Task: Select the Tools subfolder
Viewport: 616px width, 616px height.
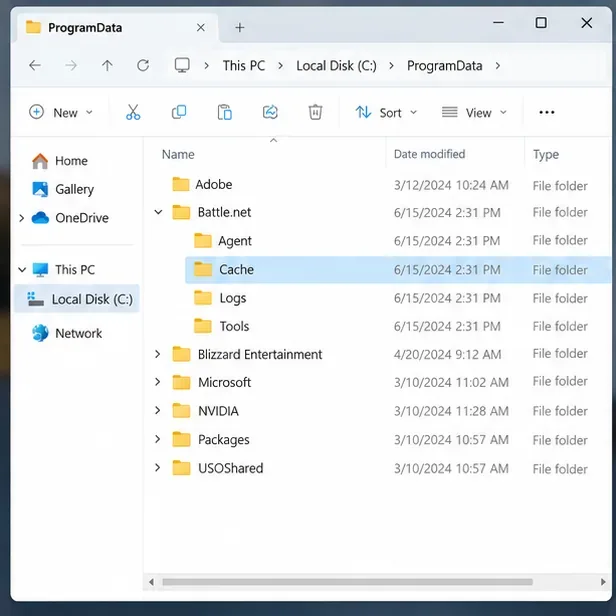Action: pos(222,326)
